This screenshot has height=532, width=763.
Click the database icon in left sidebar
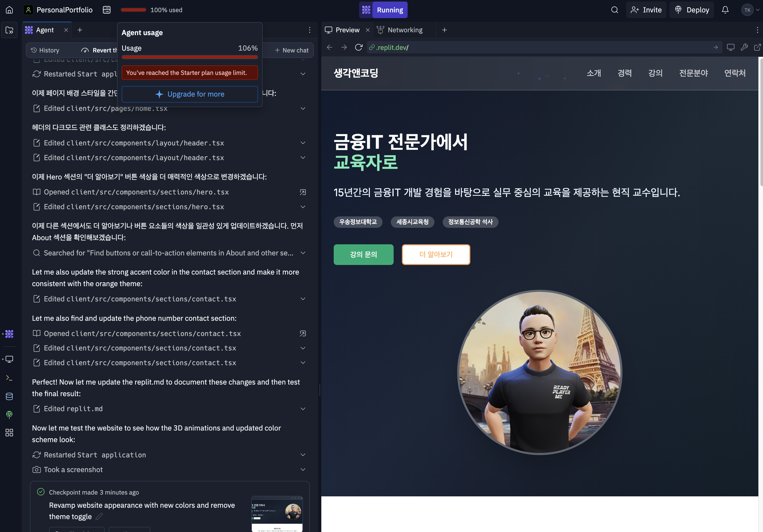tap(9, 396)
